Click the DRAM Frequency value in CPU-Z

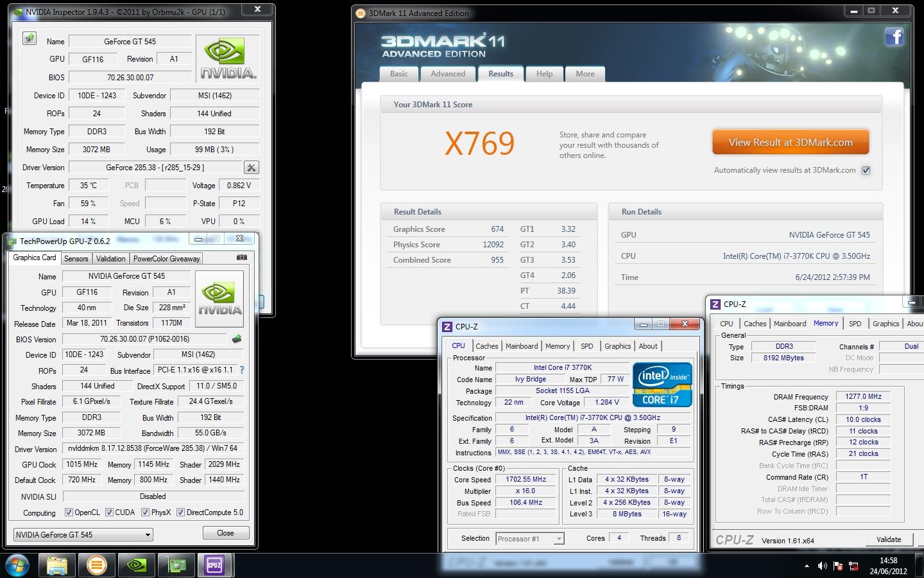coord(863,397)
